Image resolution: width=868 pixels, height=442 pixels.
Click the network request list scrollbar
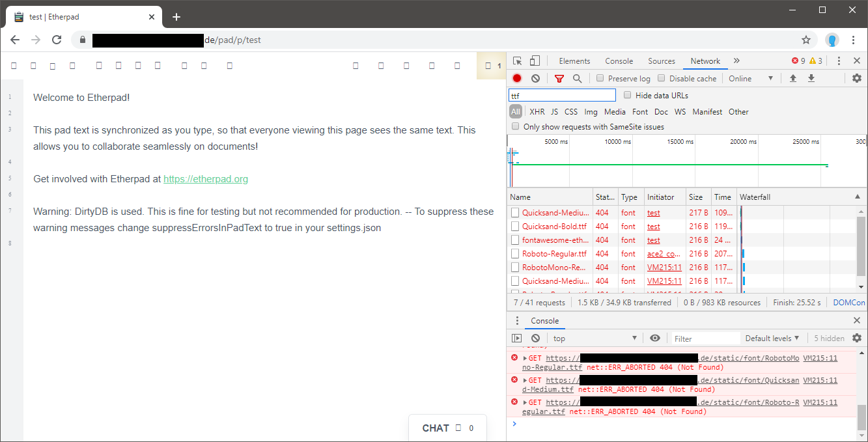[x=861, y=247]
